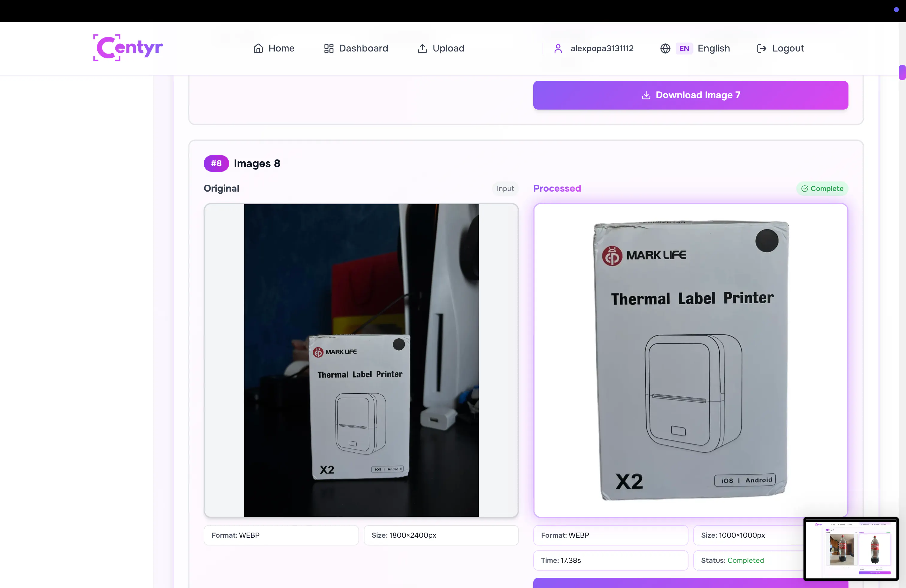Click the user profile icon
Image resolution: width=906 pixels, height=588 pixels.
(558, 48)
